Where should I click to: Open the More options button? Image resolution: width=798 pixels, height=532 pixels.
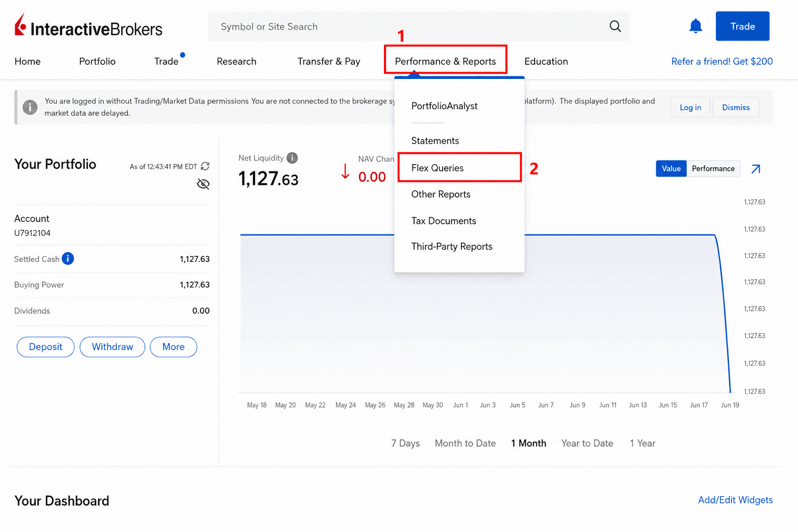pos(174,347)
